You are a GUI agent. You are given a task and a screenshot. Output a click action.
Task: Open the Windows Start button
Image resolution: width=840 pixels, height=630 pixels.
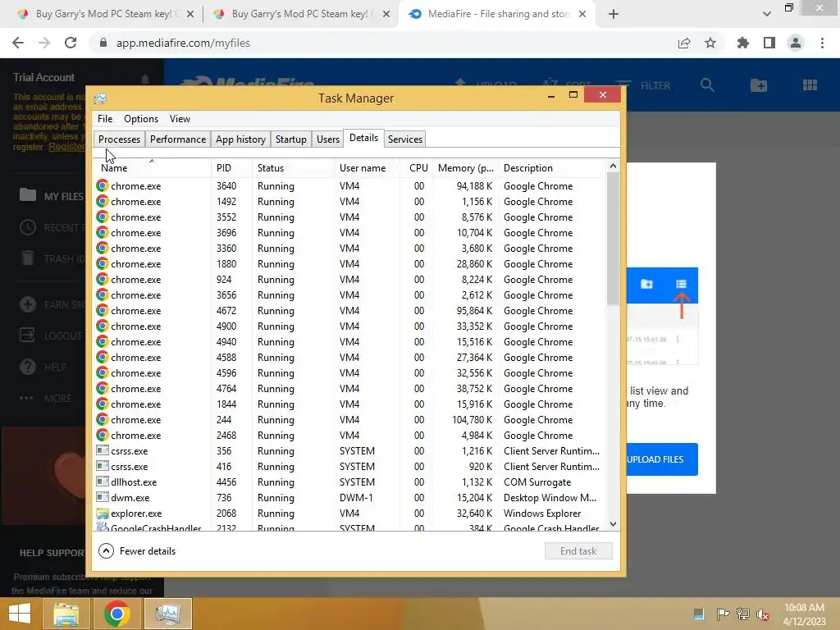coord(20,614)
